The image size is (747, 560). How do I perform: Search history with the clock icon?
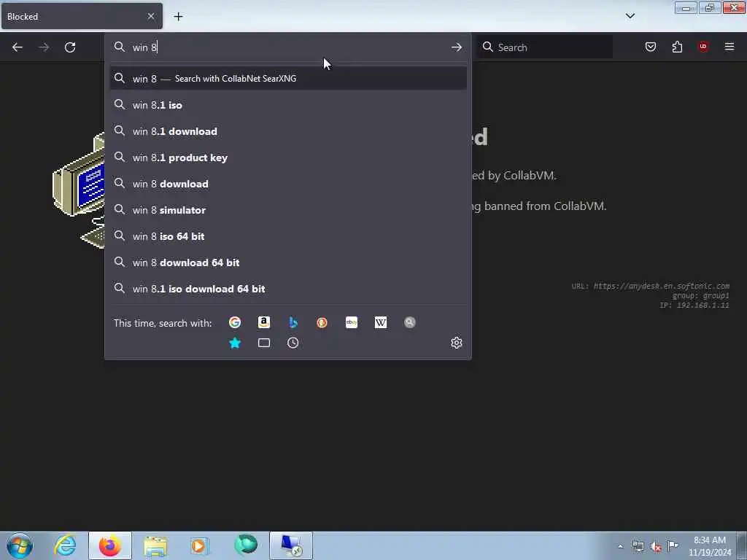(x=293, y=343)
